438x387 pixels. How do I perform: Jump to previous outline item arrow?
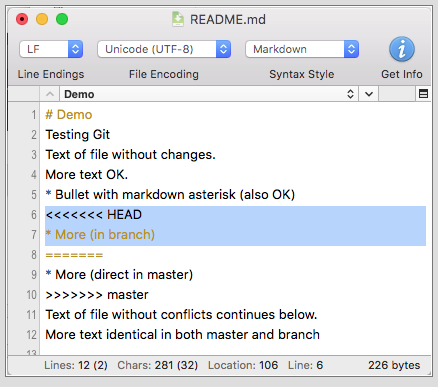click(50, 94)
